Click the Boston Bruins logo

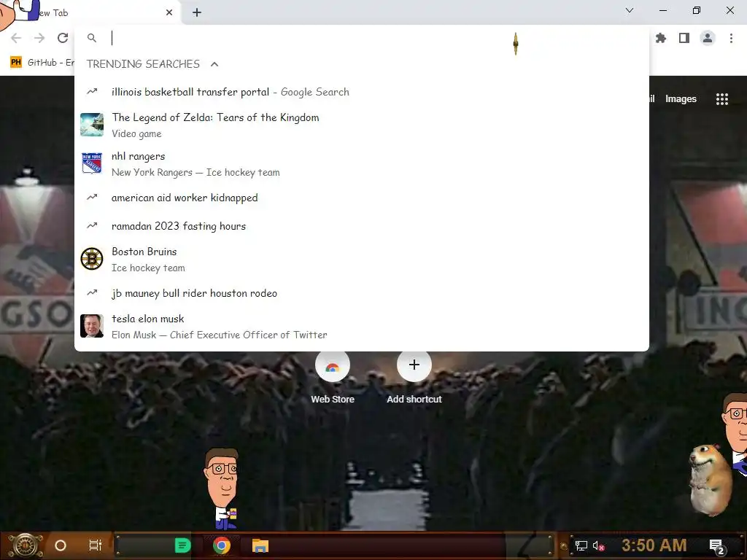point(92,259)
